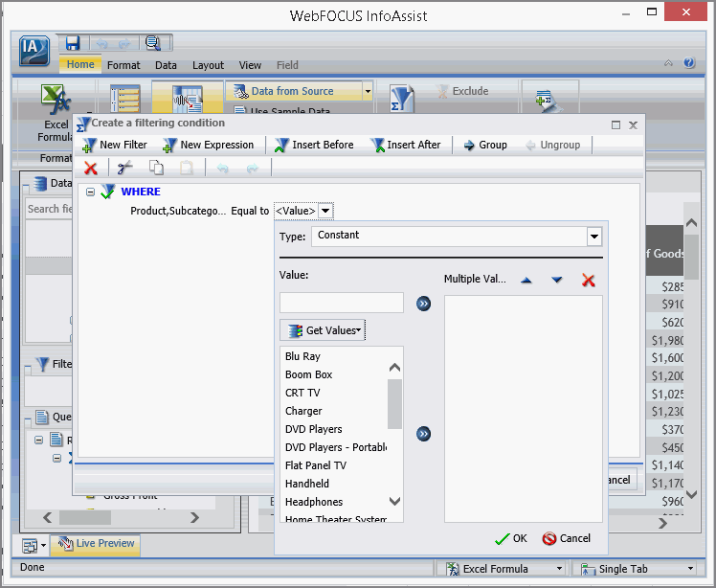Open the Data from Source dropdown arrow
Viewport: 716px width, 588px height.
coord(368,91)
